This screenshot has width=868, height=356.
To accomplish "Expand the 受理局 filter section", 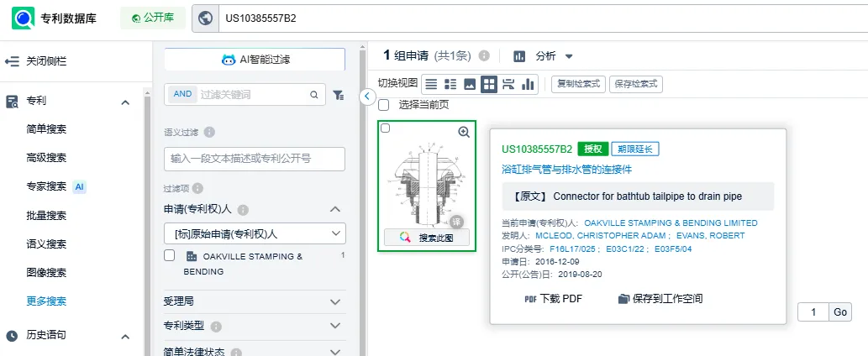I will coord(335,301).
